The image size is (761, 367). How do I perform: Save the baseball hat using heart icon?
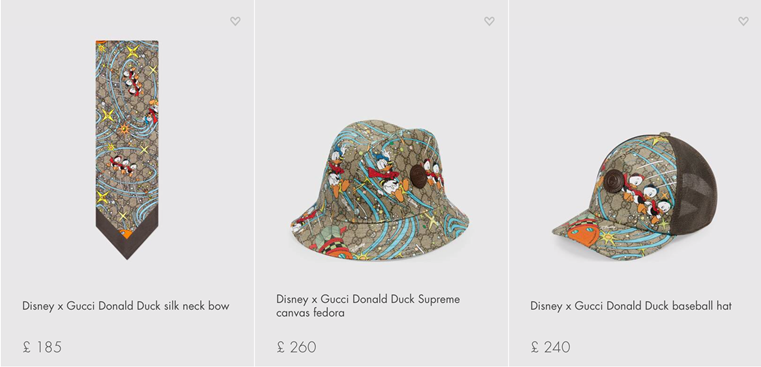pos(743,21)
